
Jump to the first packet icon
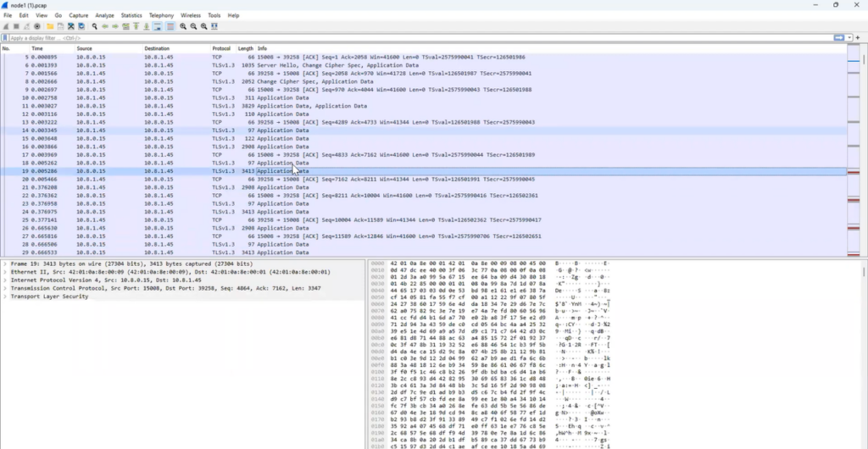(136, 26)
